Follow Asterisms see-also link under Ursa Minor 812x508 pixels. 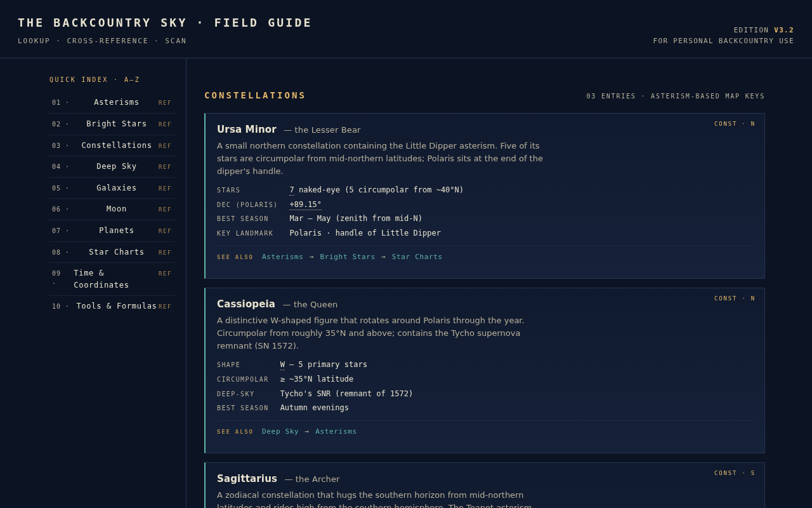click(x=282, y=257)
